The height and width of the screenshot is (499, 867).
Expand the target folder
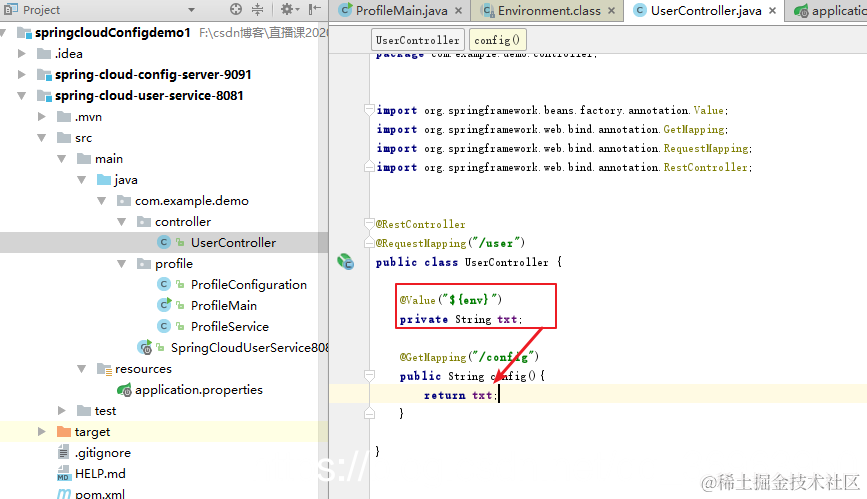(41, 432)
